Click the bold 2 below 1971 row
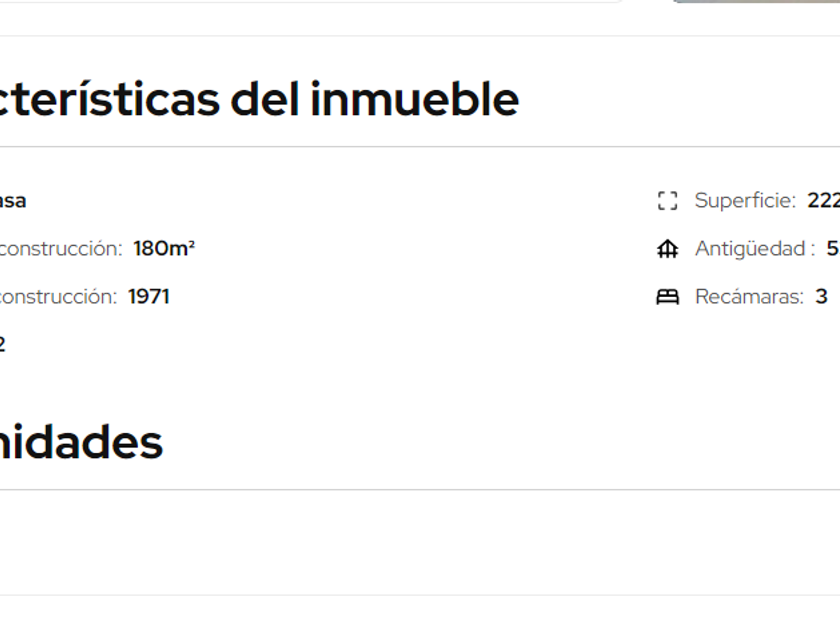This screenshot has width=840, height=630. click(x=3, y=345)
